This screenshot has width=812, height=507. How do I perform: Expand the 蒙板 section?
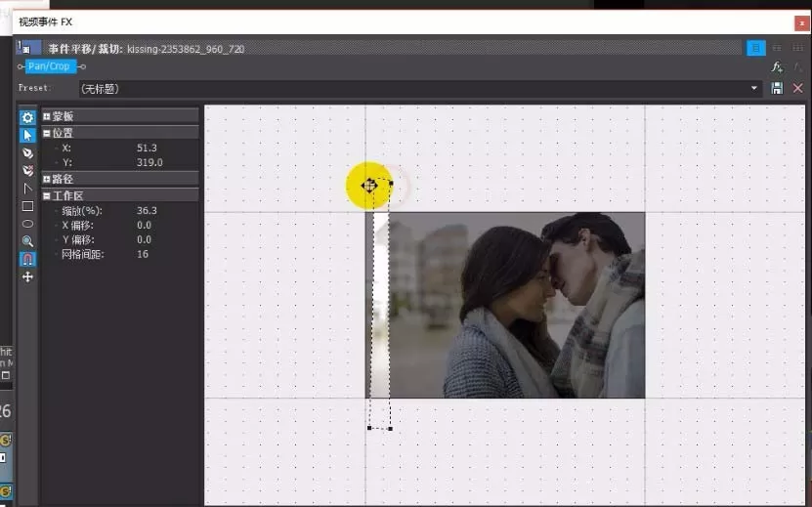click(x=47, y=116)
